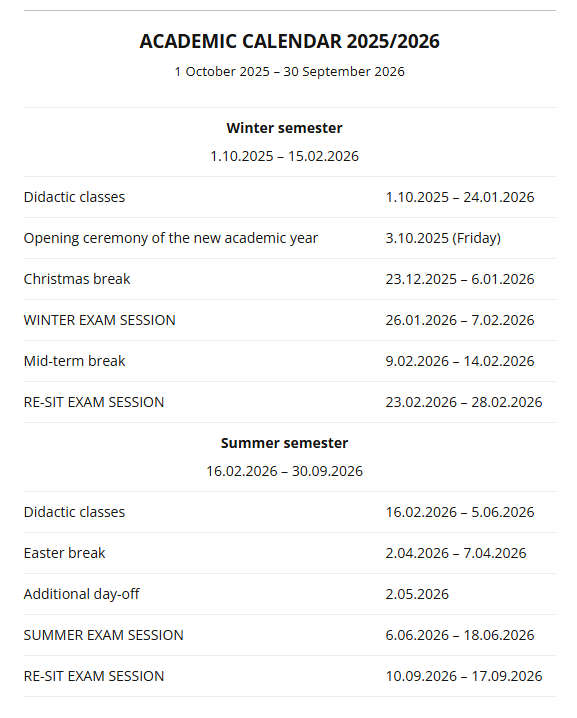This screenshot has height=718, width=577.
Task: Click the Additional day-off label
Action: click(82, 594)
